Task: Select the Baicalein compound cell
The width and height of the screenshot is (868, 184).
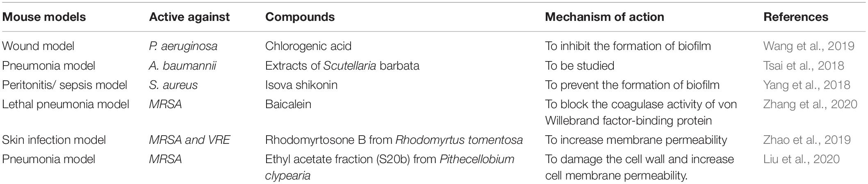Action: (288, 104)
